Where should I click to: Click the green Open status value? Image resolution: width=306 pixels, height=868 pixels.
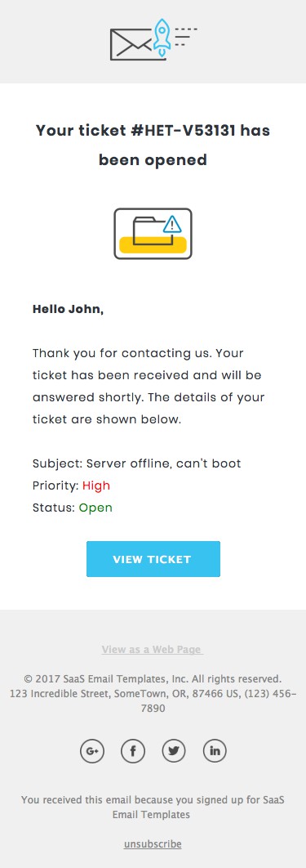click(95, 508)
